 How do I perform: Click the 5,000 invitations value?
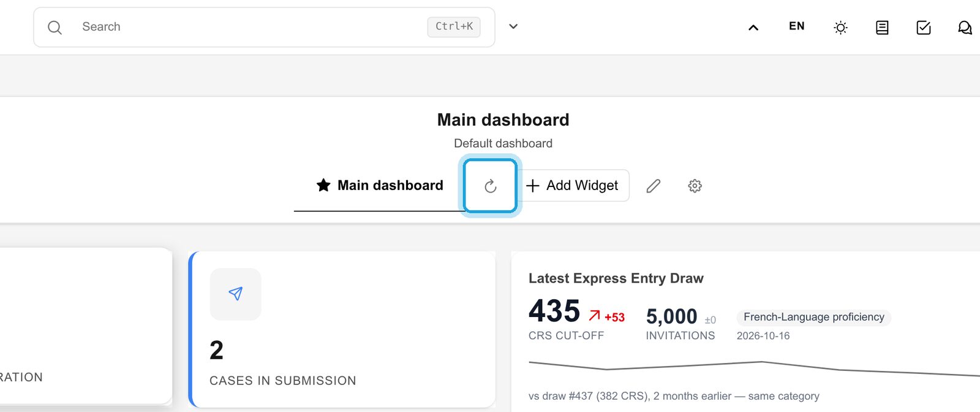(672, 316)
